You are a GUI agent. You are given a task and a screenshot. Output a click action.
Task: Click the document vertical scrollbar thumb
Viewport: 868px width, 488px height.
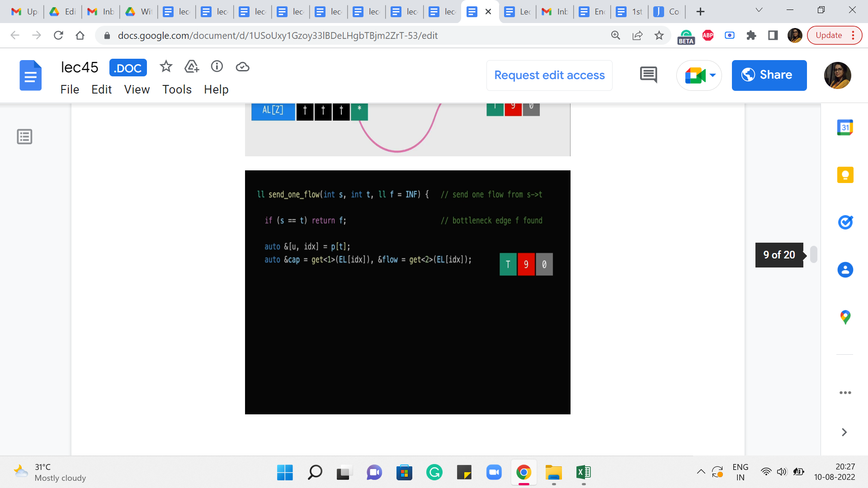(813, 254)
